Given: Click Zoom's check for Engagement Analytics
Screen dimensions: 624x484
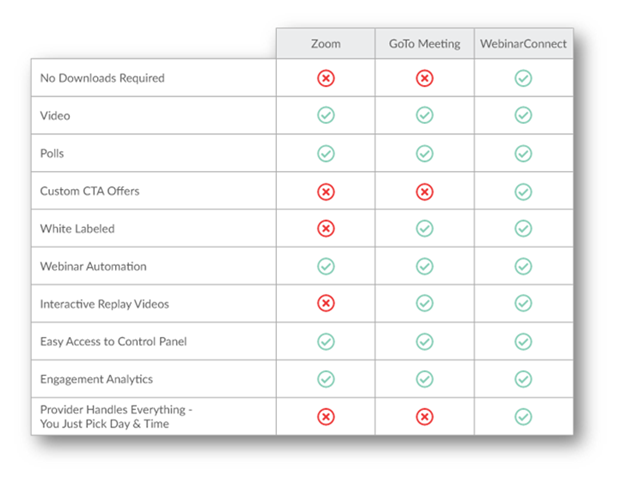Looking at the screenshot, I should pos(326,379).
